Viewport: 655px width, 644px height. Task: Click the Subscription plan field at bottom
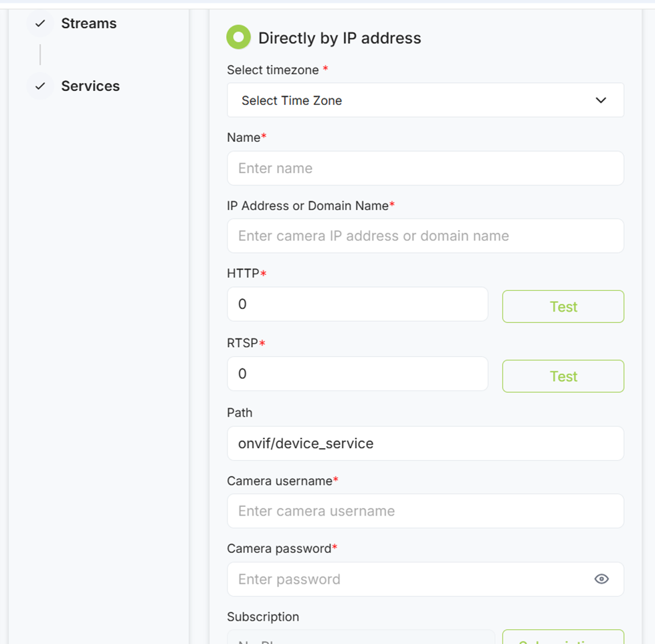point(361,638)
